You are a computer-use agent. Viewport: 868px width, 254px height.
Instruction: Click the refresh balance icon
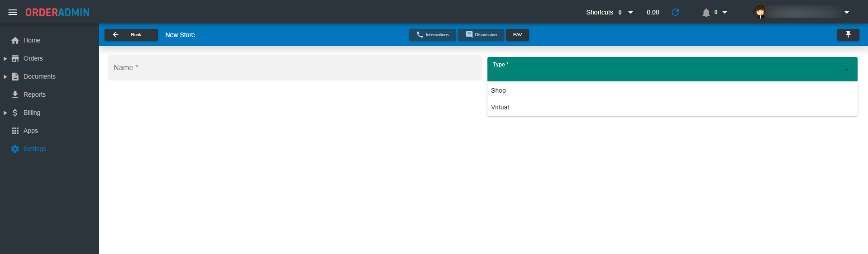[x=675, y=12]
